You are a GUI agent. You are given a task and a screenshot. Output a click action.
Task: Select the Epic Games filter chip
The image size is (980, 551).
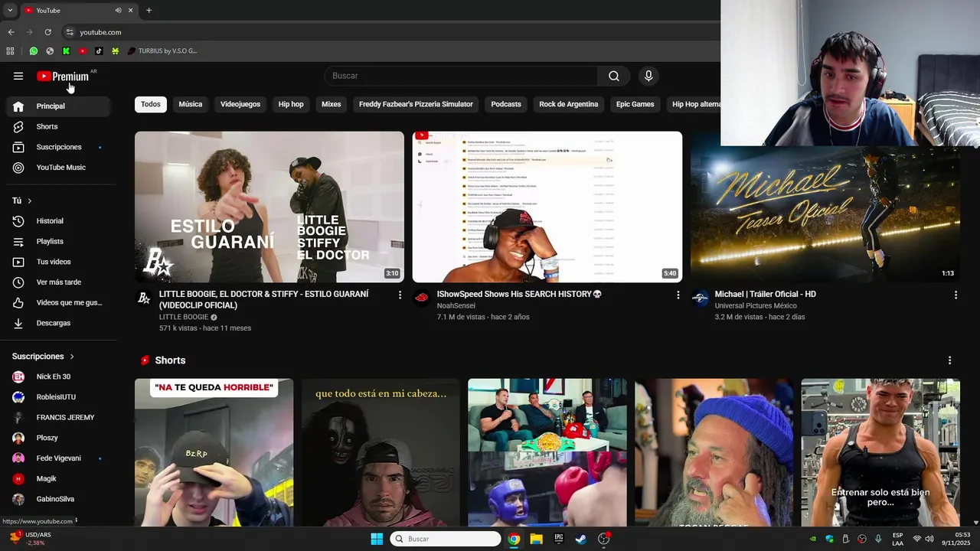tap(635, 104)
